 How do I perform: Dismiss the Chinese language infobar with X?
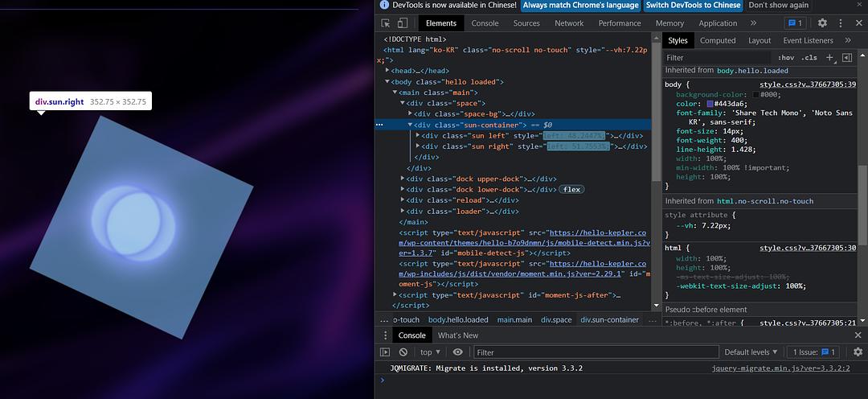coord(858,5)
